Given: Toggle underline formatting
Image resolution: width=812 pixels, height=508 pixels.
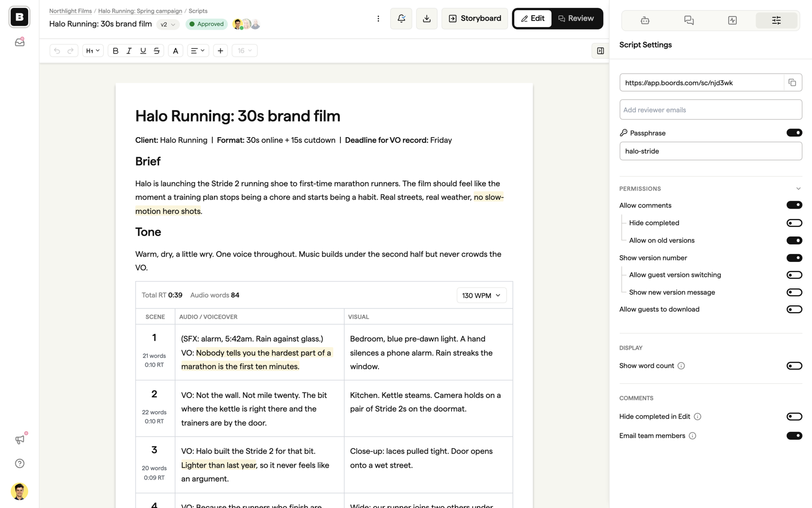Looking at the screenshot, I should (x=143, y=51).
